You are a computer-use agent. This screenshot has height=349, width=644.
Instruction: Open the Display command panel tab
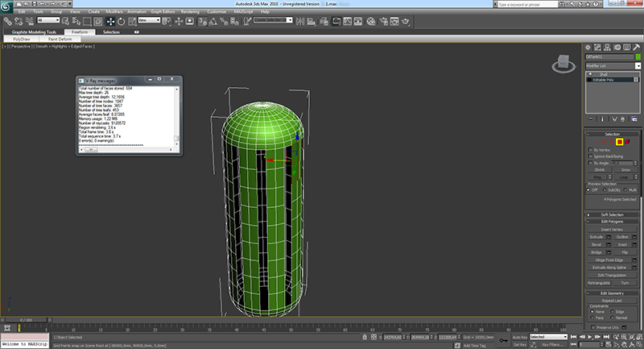tap(627, 48)
